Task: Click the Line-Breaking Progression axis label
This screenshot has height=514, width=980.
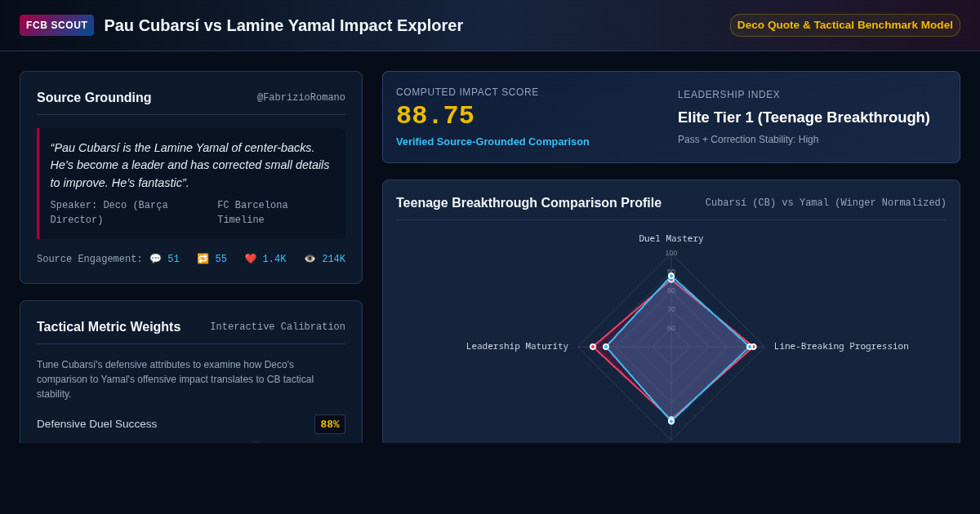Action: (x=841, y=347)
